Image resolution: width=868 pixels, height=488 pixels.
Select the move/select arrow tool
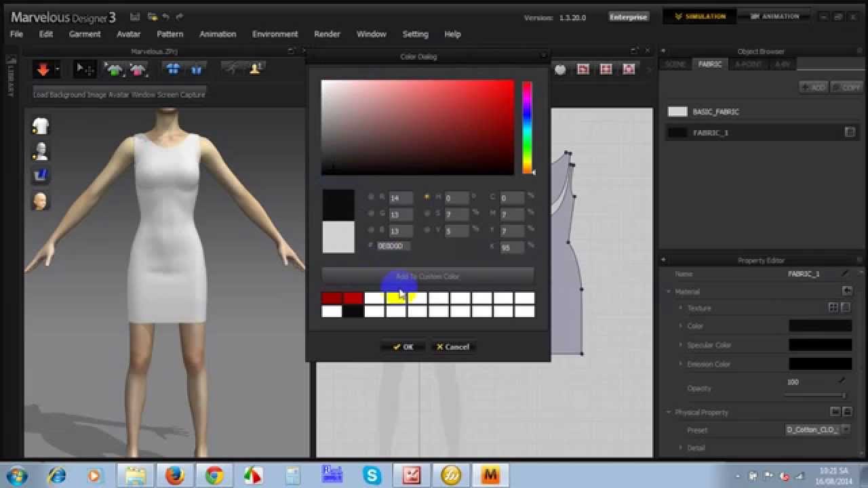pos(85,69)
